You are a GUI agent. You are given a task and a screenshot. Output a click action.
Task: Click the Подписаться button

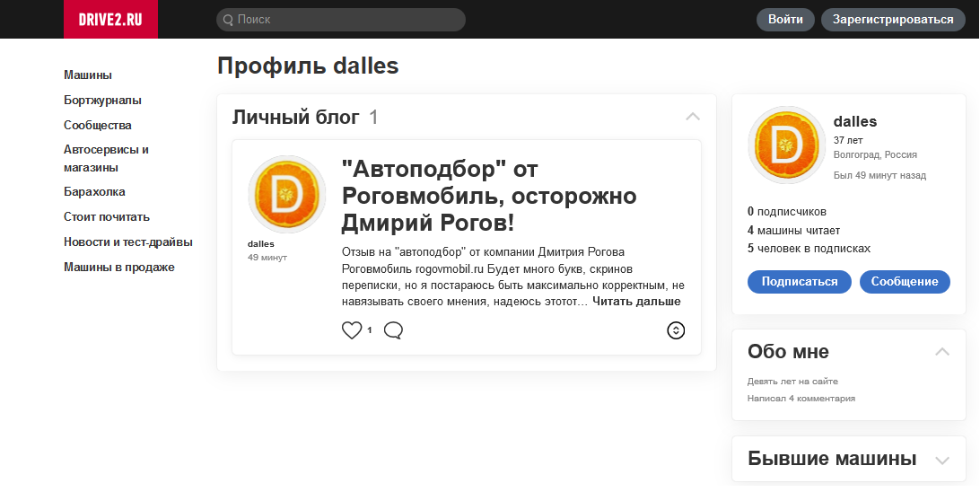(x=800, y=281)
